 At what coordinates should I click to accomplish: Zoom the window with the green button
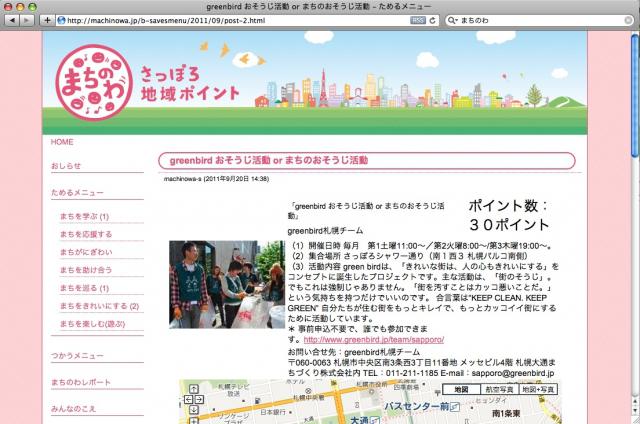coord(32,7)
